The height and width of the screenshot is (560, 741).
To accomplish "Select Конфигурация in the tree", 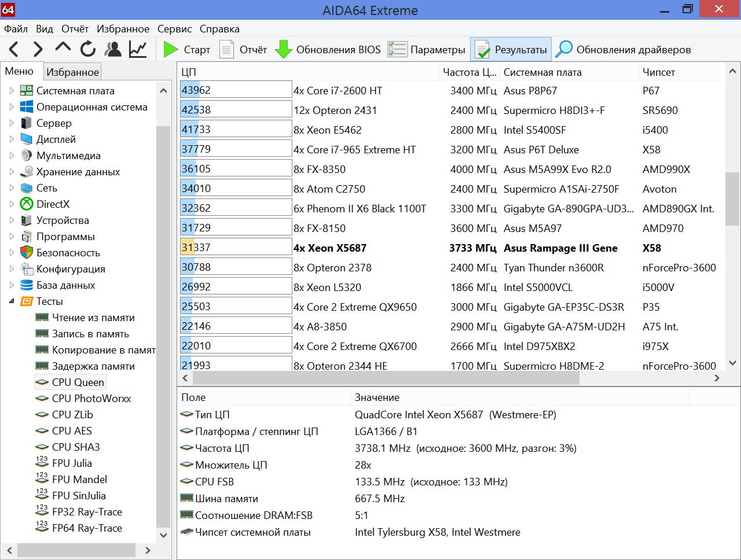I will 71,269.
